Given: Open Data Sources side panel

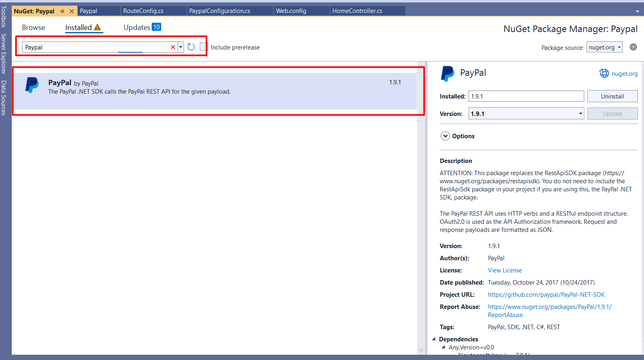Looking at the screenshot, I should (x=4, y=98).
